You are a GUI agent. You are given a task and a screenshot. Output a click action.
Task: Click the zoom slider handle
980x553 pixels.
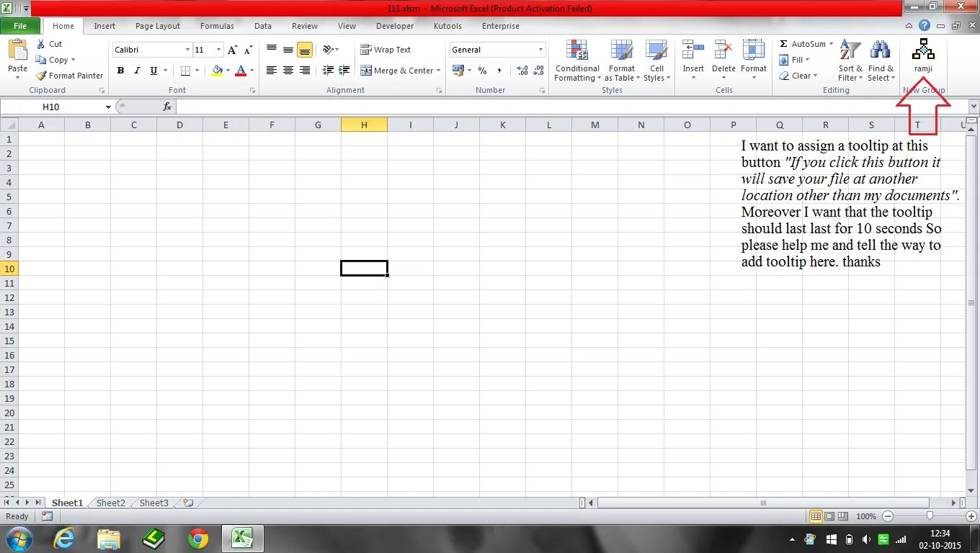[930, 516]
